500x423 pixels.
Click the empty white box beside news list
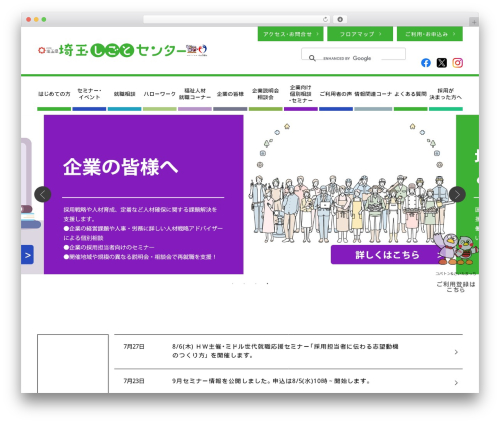click(x=73, y=364)
